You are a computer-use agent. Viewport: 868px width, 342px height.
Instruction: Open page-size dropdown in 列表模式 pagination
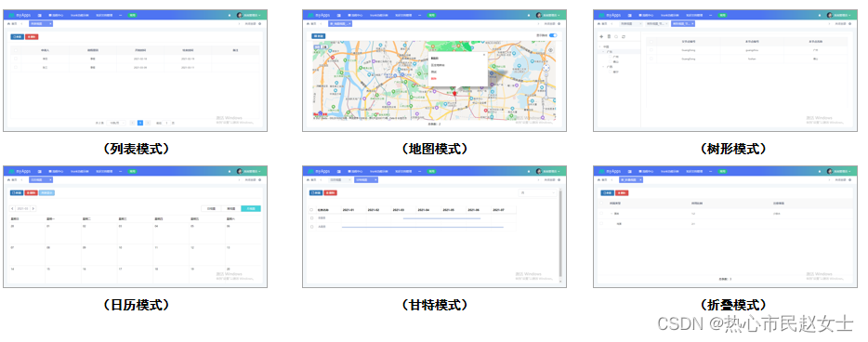click(x=117, y=123)
